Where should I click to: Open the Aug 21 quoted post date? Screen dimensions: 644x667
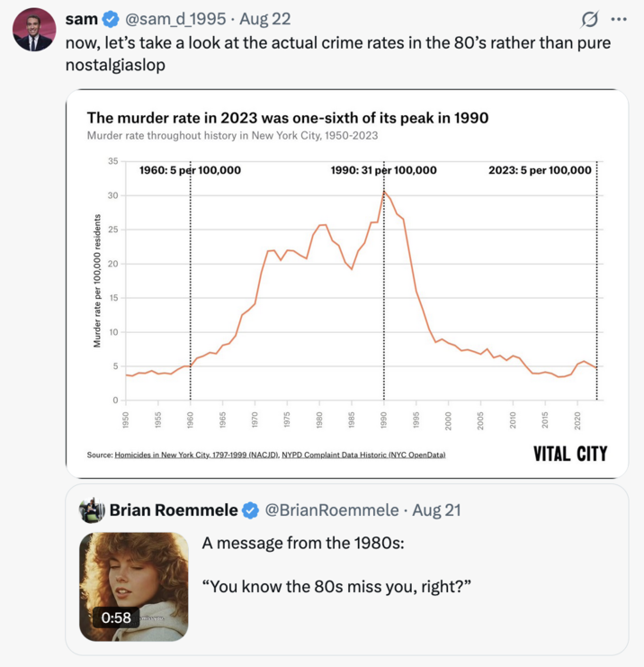(x=436, y=510)
